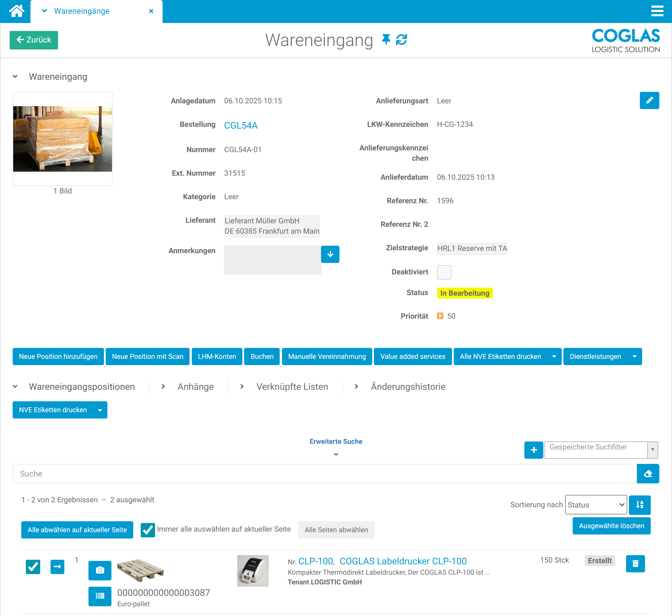Screen dimensions: 672x616
Task: Expand the Anhänge section
Action: coord(195,386)
